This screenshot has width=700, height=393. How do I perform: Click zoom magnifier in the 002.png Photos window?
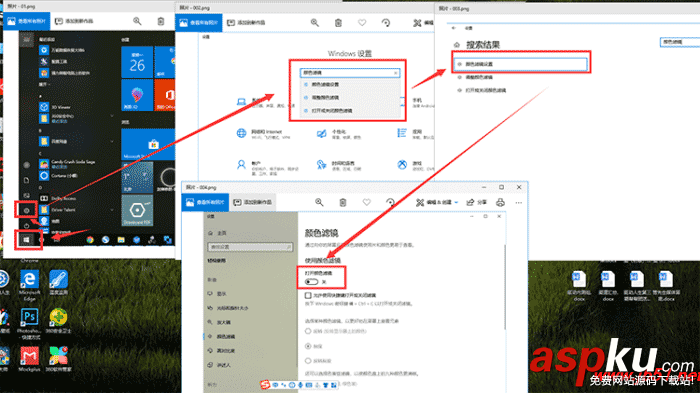click(x=315, y=23)
